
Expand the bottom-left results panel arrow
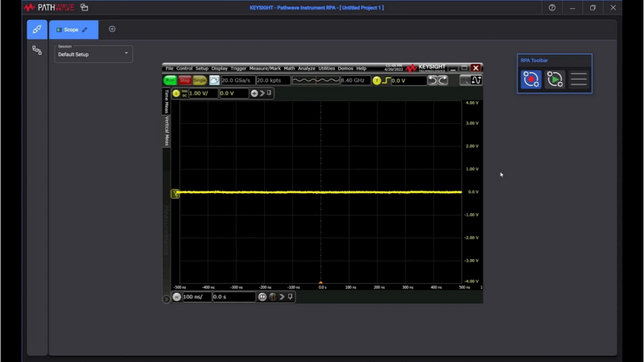166,299
